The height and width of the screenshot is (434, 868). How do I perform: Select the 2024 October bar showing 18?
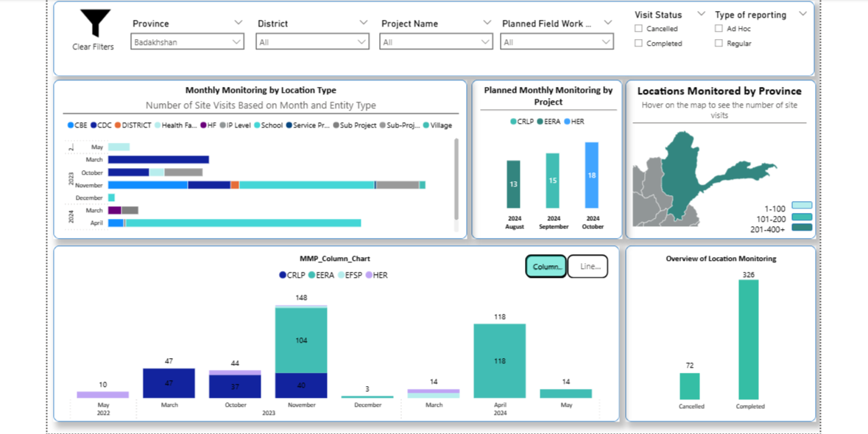click(x=592, y=175)
